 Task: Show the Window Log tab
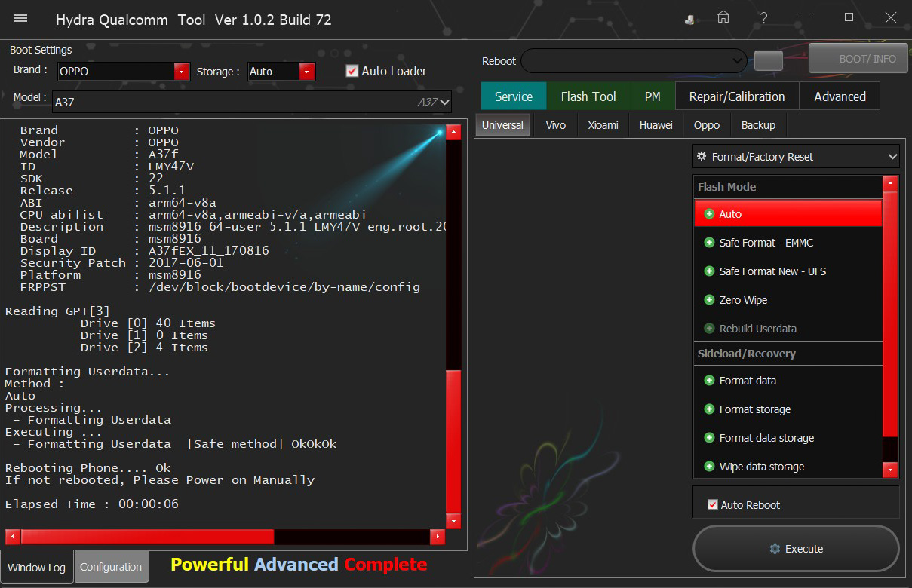pyautogui.click(x=37, y=567)
